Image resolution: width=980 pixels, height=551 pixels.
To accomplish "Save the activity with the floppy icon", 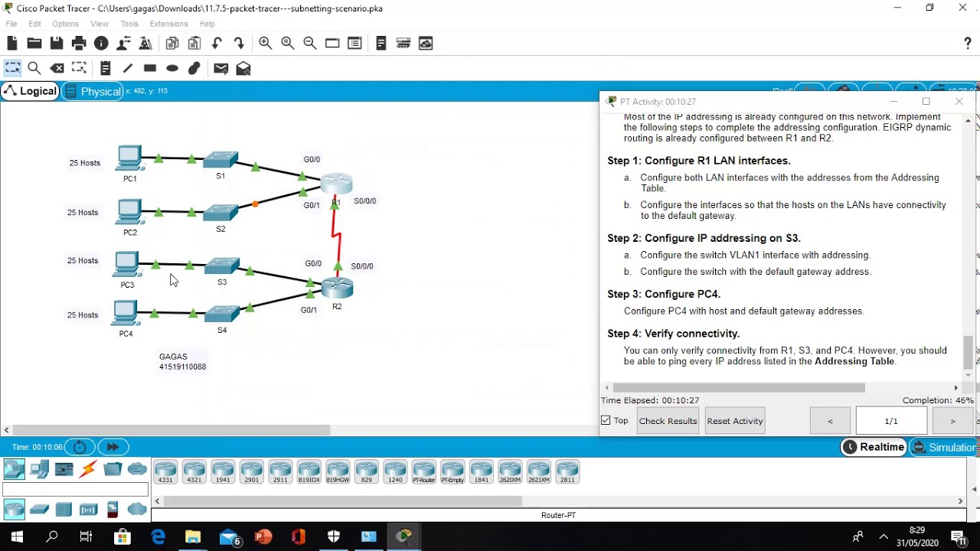I will (x=57, y=44).
